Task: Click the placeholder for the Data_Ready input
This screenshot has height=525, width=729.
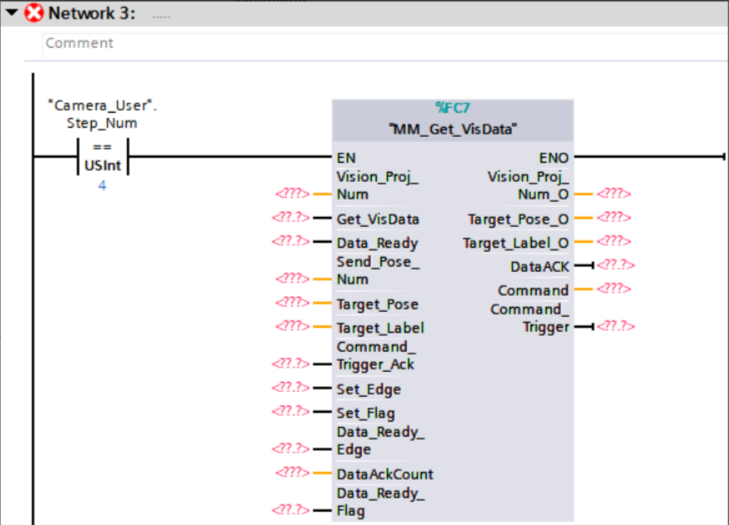Action: pyautogui.click(x=290, y=242)
